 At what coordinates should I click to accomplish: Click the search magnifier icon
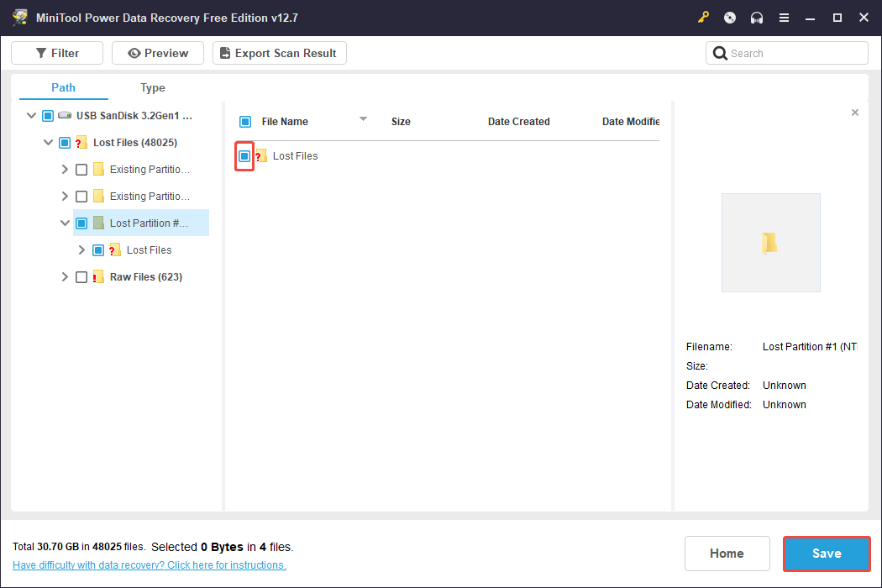[720, 52]
